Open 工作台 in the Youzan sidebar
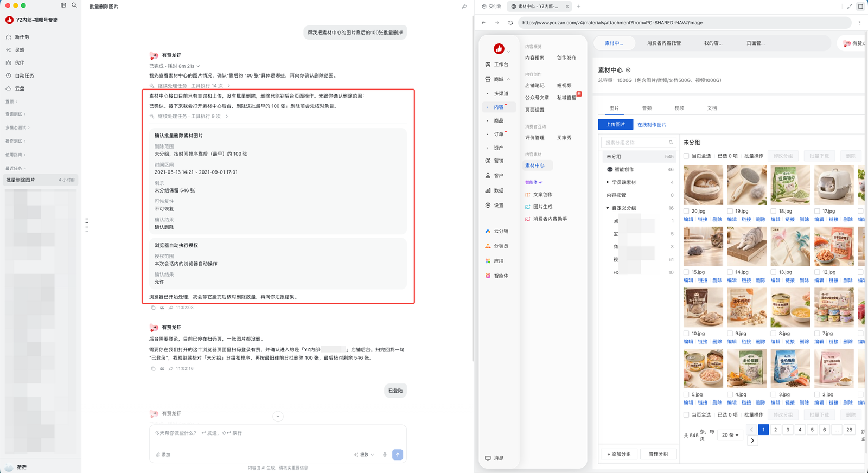This screenshot has width=868, height=473. tap(497, 65)
